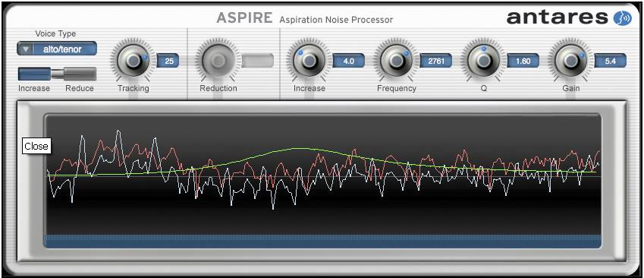Click the Tracking knob
The width and height of the screenshot is (644, 278).
[132, 62]
